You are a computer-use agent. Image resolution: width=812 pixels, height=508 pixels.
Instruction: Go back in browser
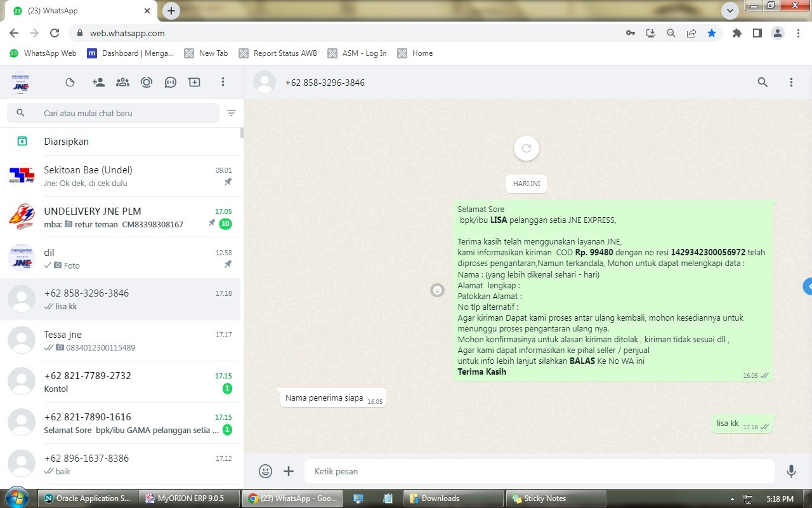click(x=14, y=33)
